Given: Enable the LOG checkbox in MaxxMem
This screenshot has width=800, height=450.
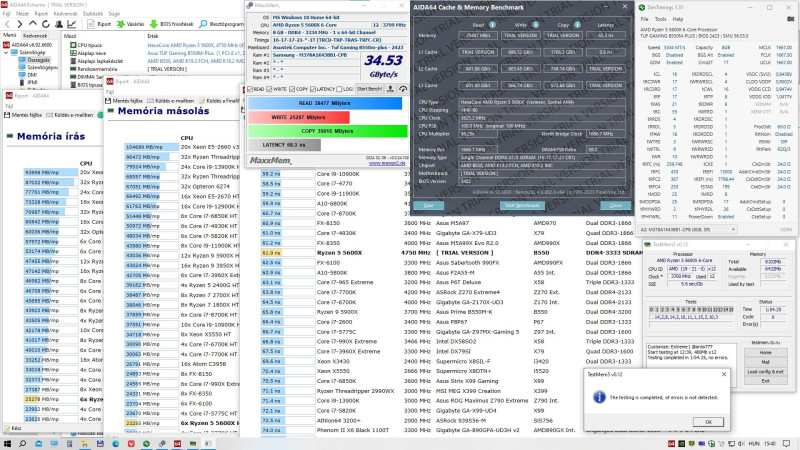Looking at the screenshot, I should click(340, 89).
